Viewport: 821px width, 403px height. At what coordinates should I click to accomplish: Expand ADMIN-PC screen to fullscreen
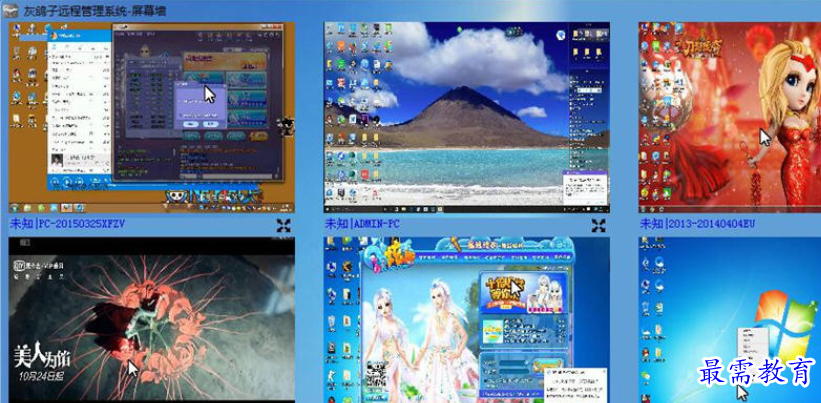pos(598,226)
